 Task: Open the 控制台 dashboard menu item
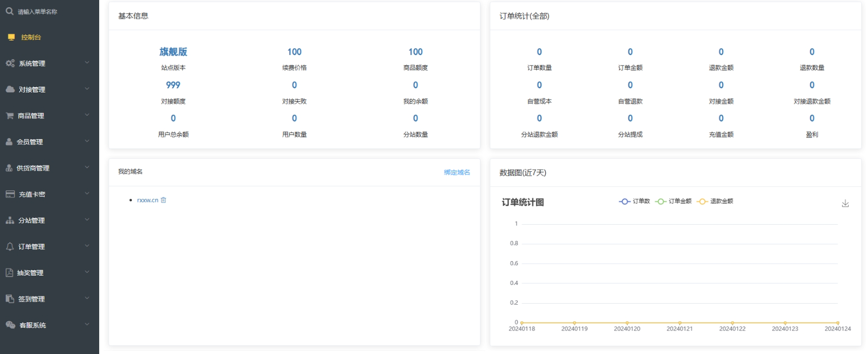tap(31, 37)
